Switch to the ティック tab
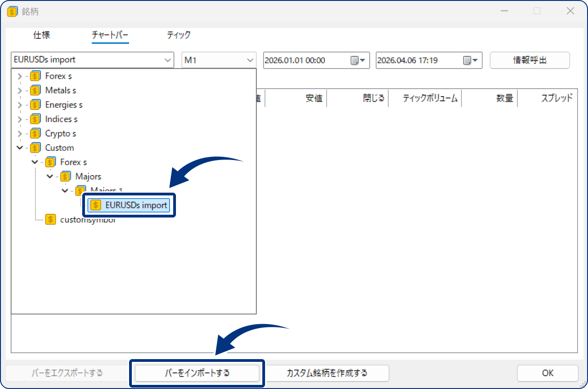Viewport: 588px width, 389px height. [x=178, y=35]
